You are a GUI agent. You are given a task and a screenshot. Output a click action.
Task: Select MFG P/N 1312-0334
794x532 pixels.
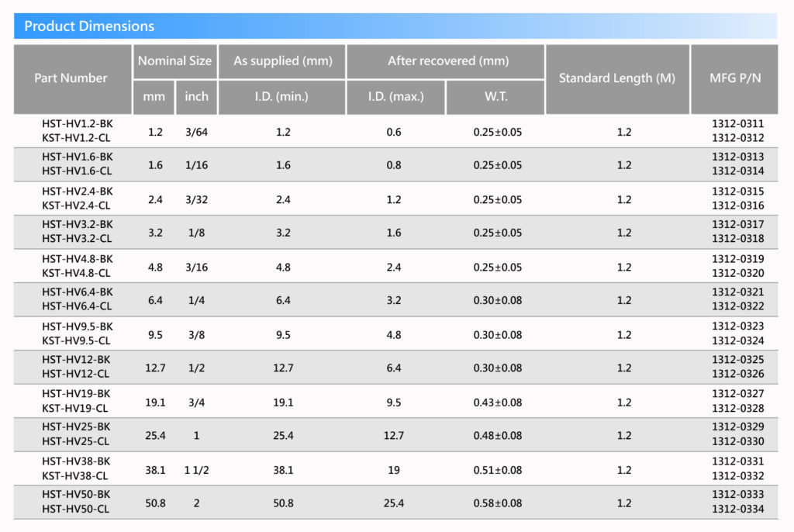coord(737,509)
